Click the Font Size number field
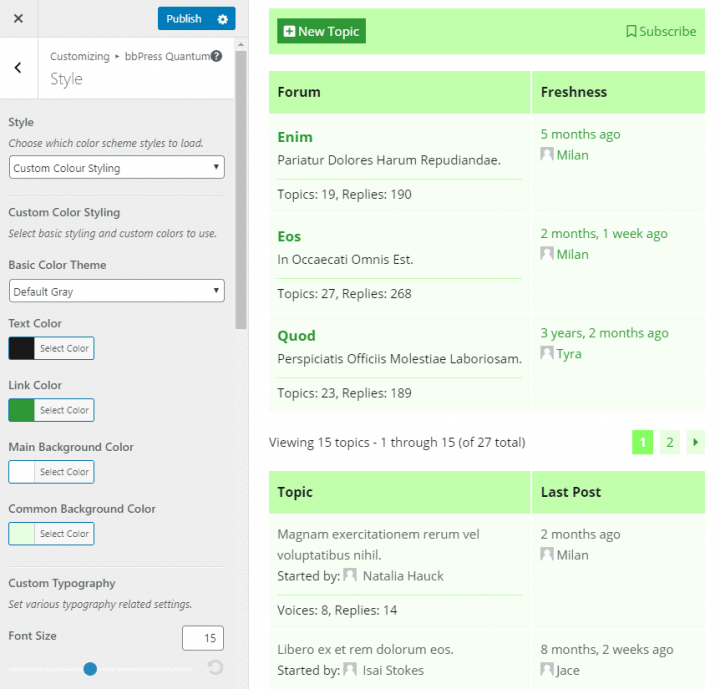Image resolution: width=720 pixels, height=689 pixels. tap(203, 638)
